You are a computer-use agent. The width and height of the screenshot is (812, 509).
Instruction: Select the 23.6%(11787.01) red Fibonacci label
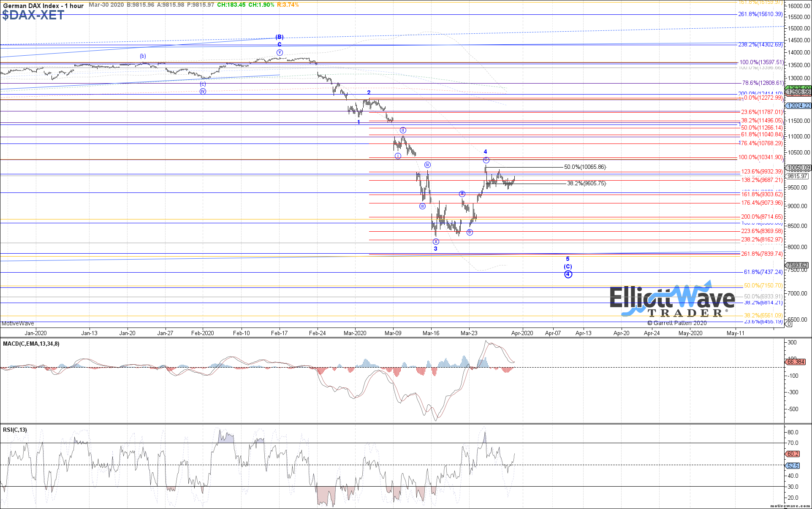tap(762, 112)
